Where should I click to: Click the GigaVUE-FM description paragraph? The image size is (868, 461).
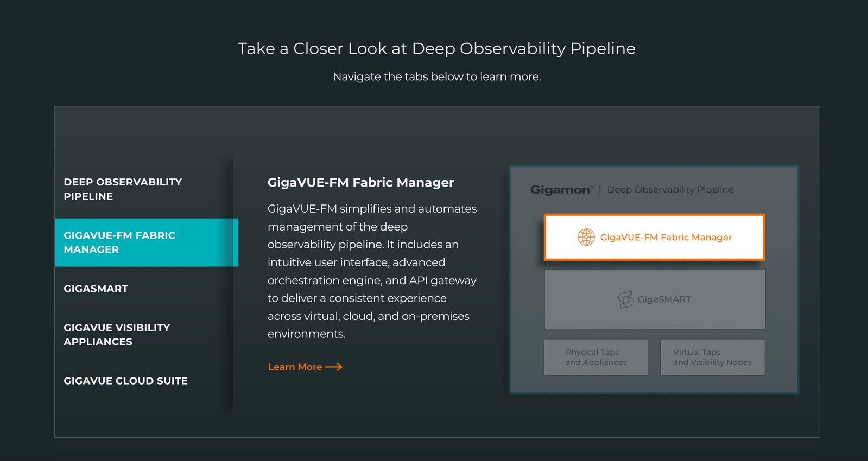(372, 271)
